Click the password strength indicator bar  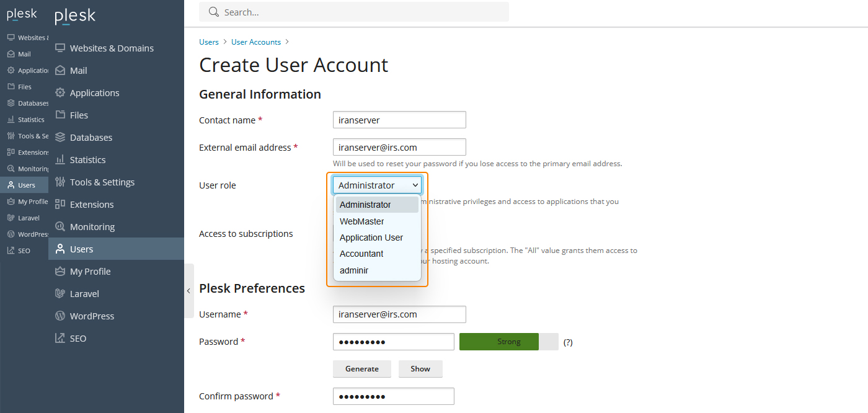508,342
